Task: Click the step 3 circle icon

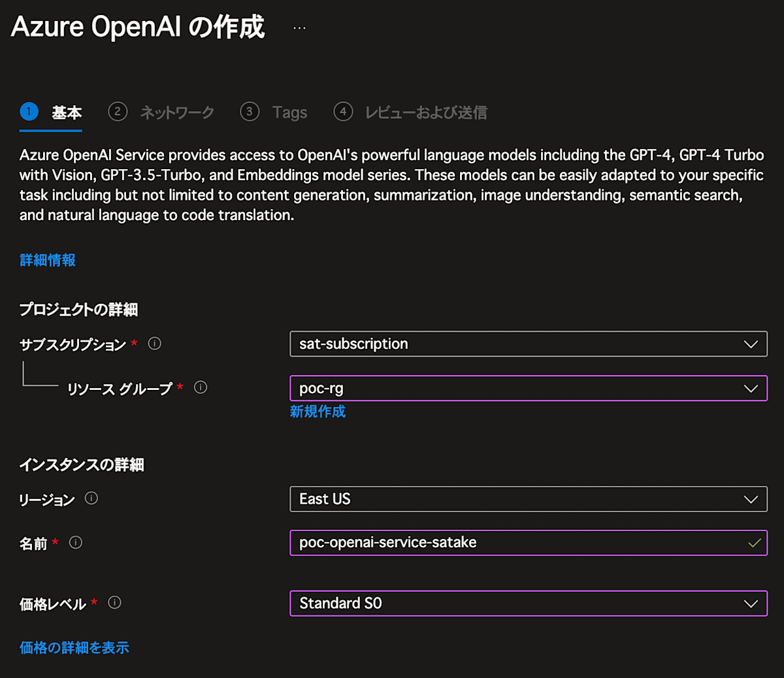Action: point(250,112)
